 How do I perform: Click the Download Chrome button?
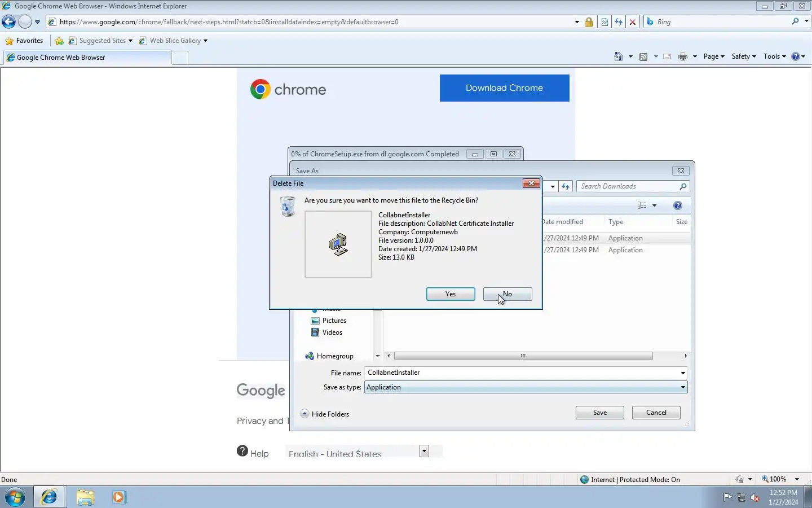505,88
